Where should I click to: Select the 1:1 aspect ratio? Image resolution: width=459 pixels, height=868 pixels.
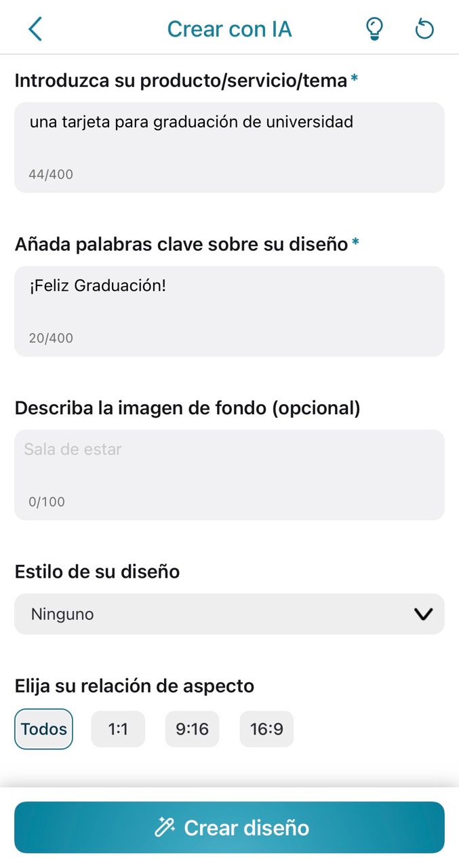tap(118, 729)
